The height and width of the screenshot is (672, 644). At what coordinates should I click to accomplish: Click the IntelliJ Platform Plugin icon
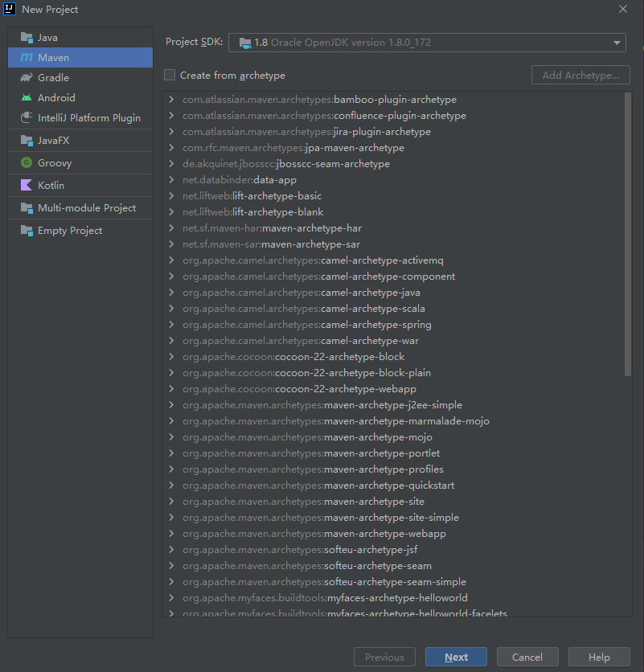coord(27,118)
